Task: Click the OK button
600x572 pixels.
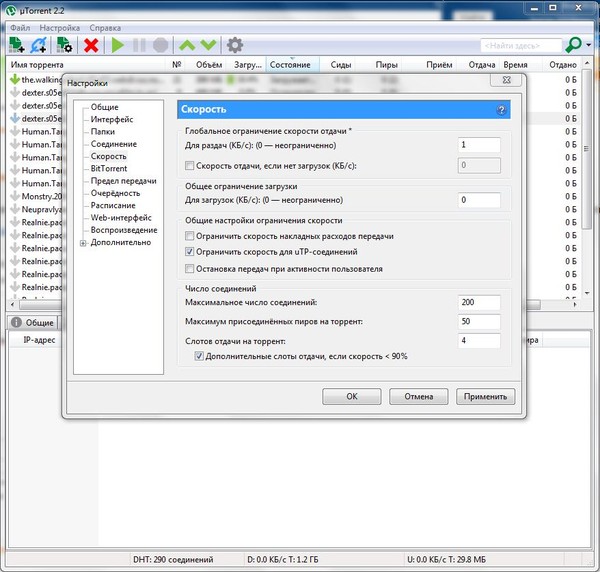Action: (x=352, y=396)
